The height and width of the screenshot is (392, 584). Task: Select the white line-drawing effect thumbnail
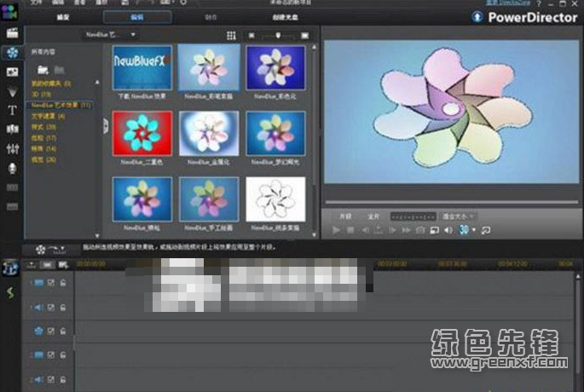point(275,199)
